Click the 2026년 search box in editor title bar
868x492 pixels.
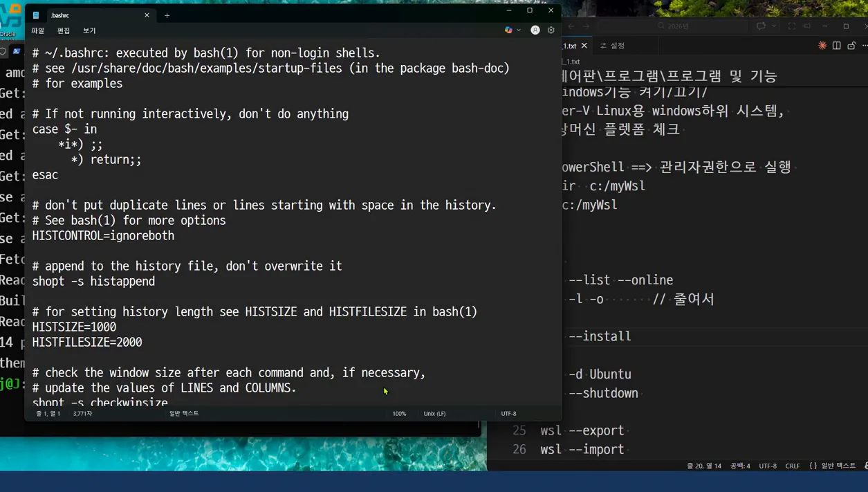coord(674,26)
